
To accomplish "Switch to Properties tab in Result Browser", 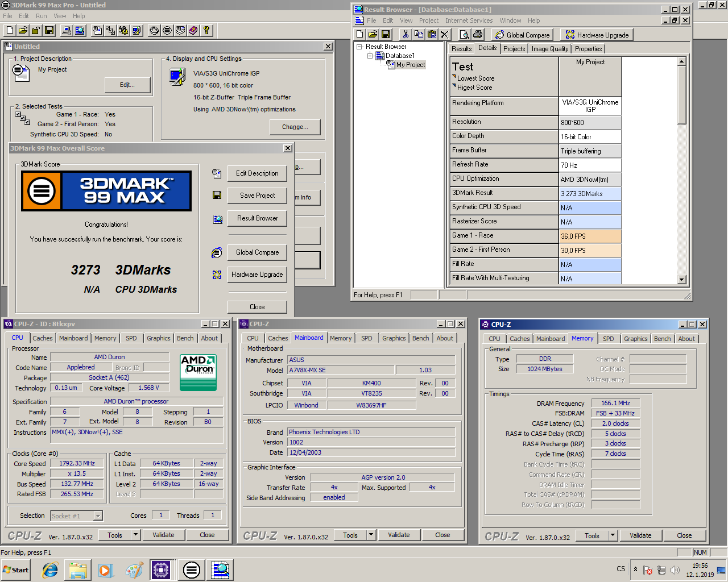I will tap(588, 49).
